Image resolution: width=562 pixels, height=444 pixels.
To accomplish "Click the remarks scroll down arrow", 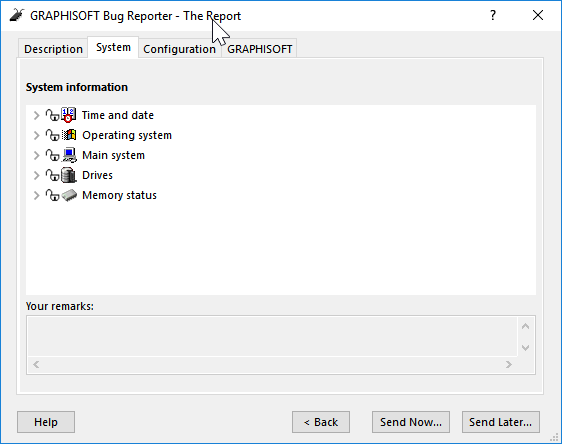I will (525, 348).
